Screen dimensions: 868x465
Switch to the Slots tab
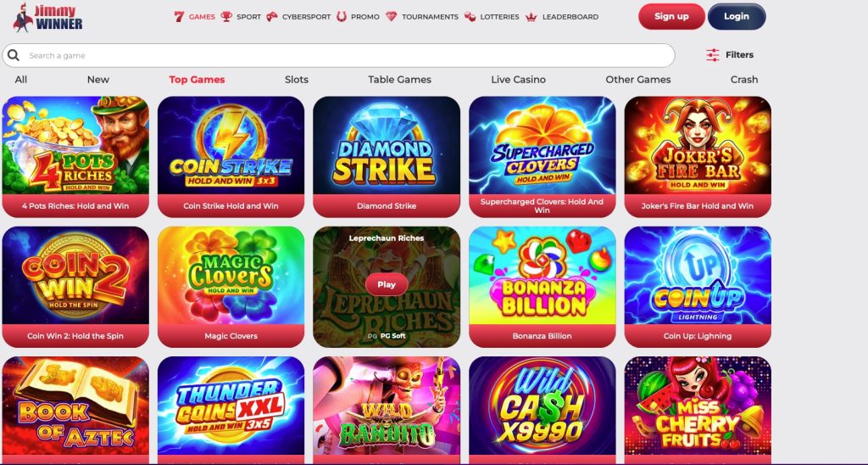point(296,79)
